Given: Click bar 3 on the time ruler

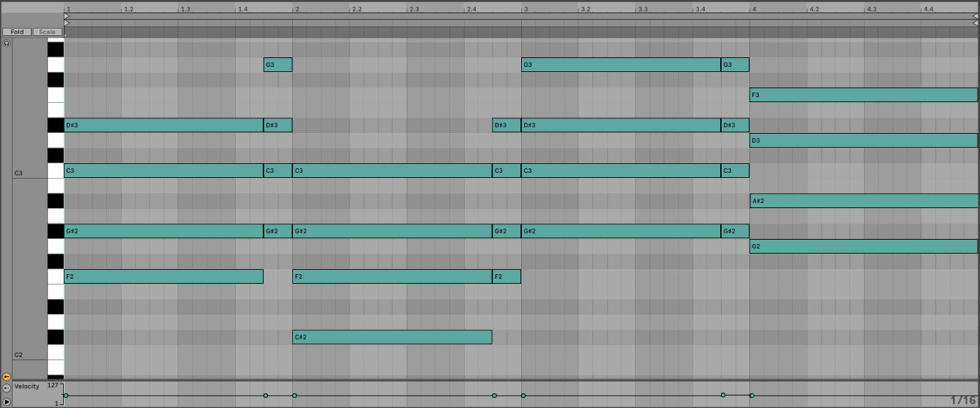Looking at the screenshot, I should 525,8.
